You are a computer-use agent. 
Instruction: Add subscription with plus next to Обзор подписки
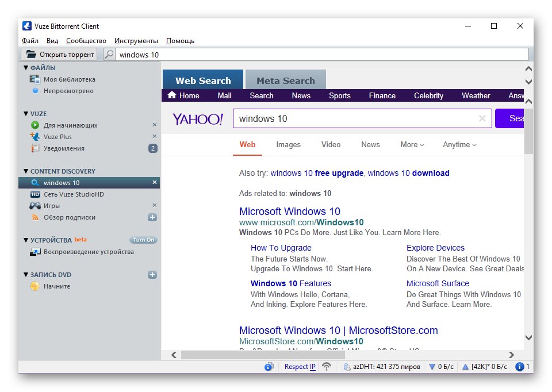coord(152,217)
